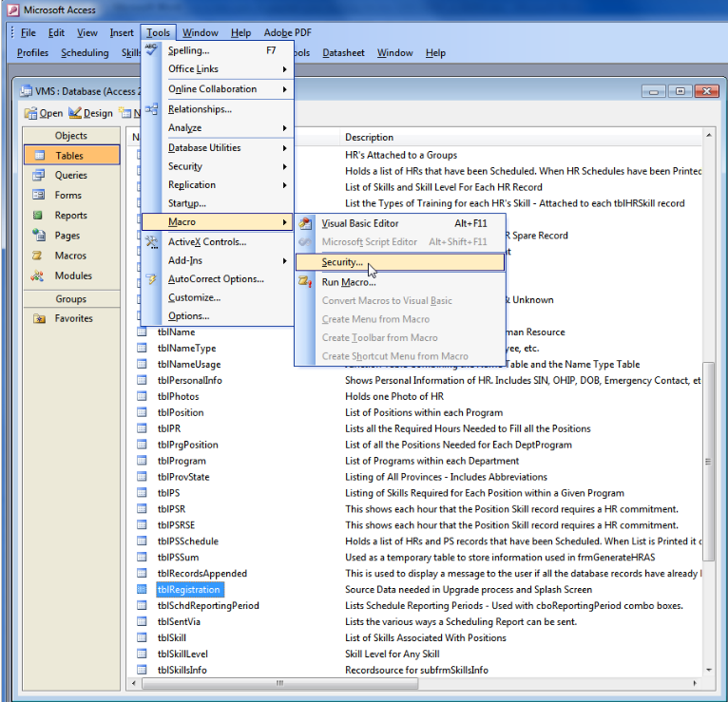The height and width of the screenshot is (702, 728).
Task: Click the ActiveX Controls wrench icon
Action: pyautogui.click(x=151, y=241)
